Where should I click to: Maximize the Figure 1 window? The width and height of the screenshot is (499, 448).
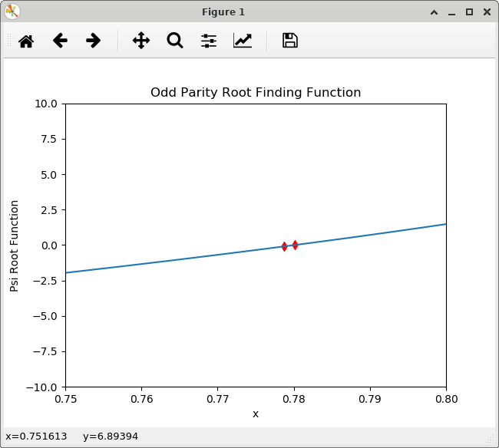(x=469, y=12)
